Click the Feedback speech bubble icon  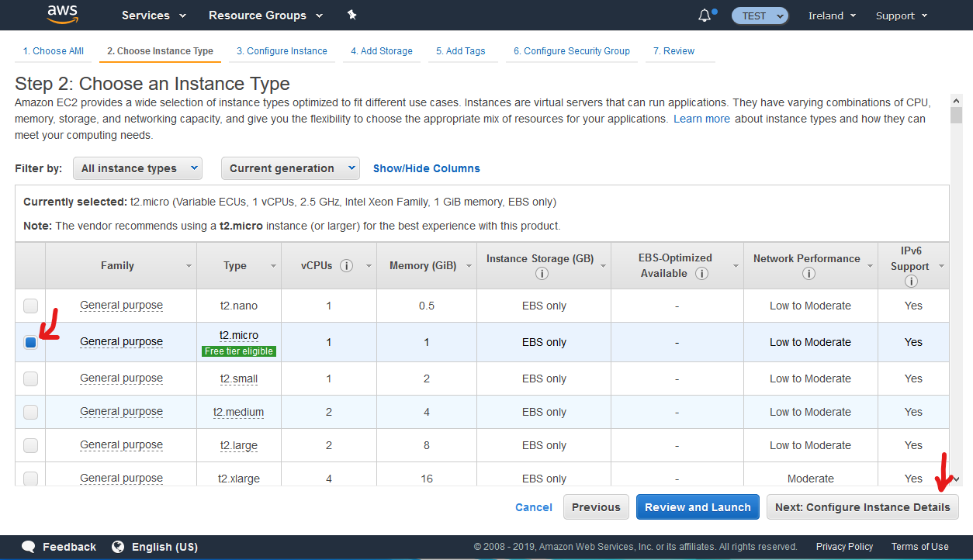coord(29,547)
